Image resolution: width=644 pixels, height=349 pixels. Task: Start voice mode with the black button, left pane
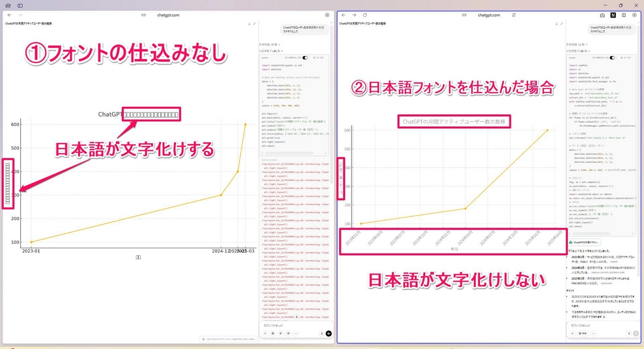click(328, 333)
